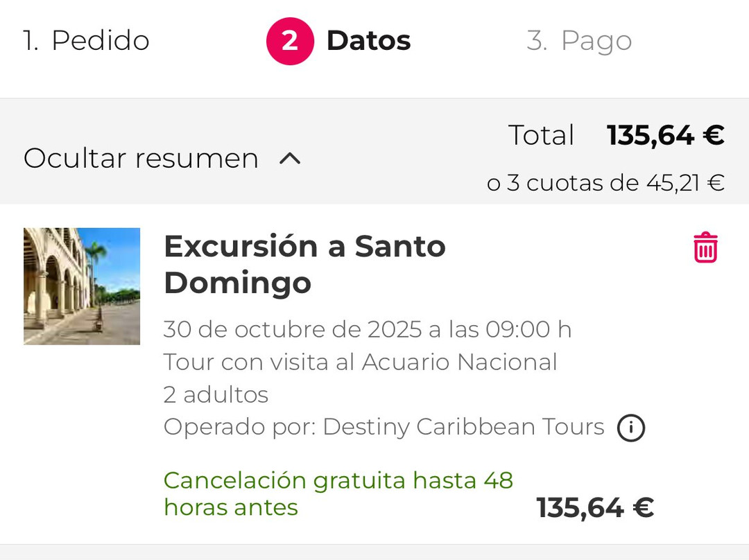
Task: Go back to the "1. Pedido" step
Action: click(86, 41)
